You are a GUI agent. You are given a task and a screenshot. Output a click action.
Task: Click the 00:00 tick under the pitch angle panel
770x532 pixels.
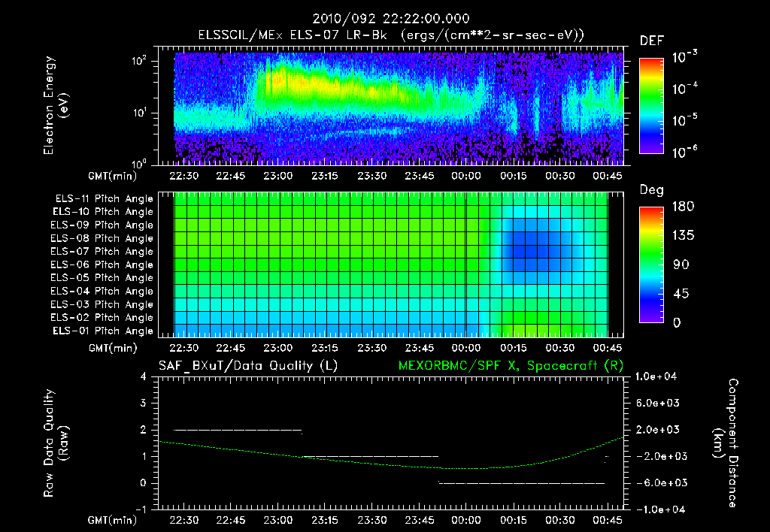(x=466, y=349)
